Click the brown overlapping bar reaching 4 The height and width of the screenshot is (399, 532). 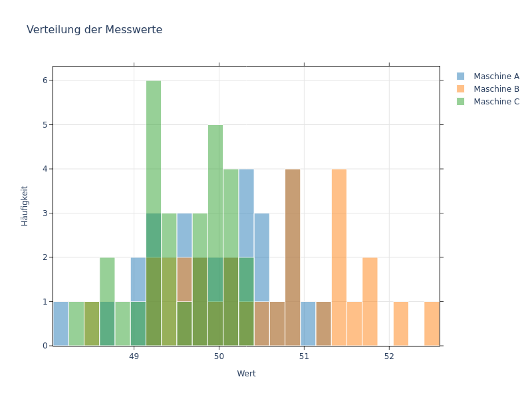click(x=293, y=257)
